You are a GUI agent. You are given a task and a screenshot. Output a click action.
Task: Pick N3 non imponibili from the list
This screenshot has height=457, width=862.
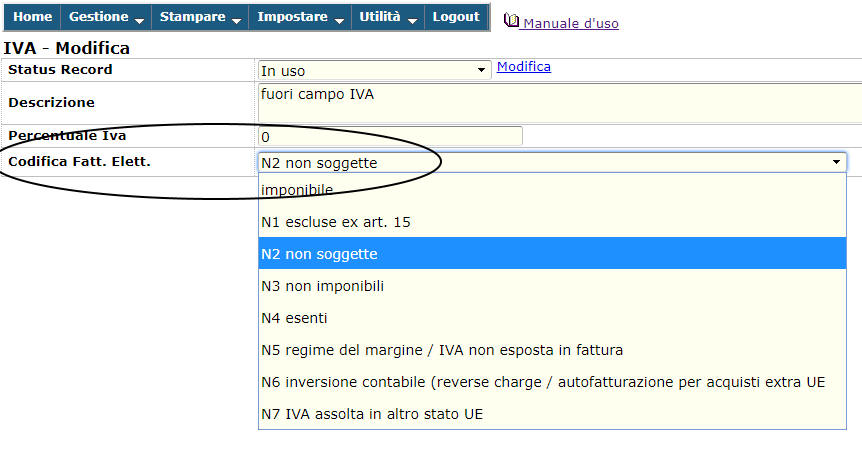[x=322, y=286]
